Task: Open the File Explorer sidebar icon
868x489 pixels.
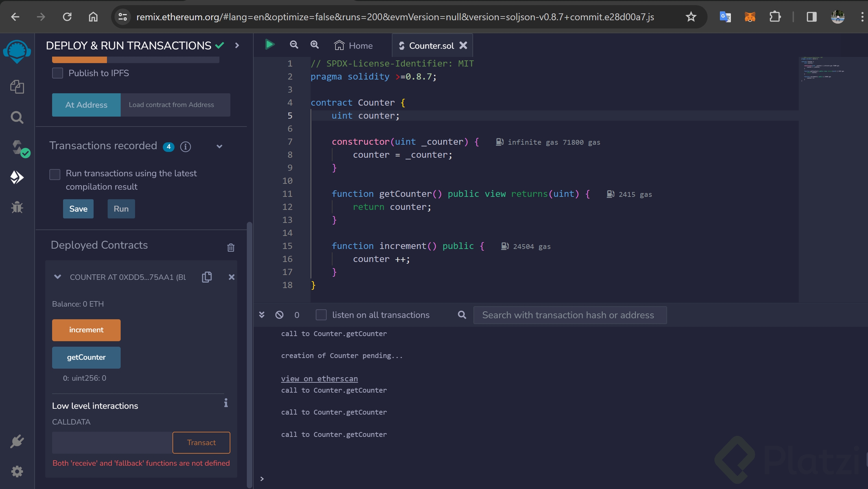Action: 17,86
